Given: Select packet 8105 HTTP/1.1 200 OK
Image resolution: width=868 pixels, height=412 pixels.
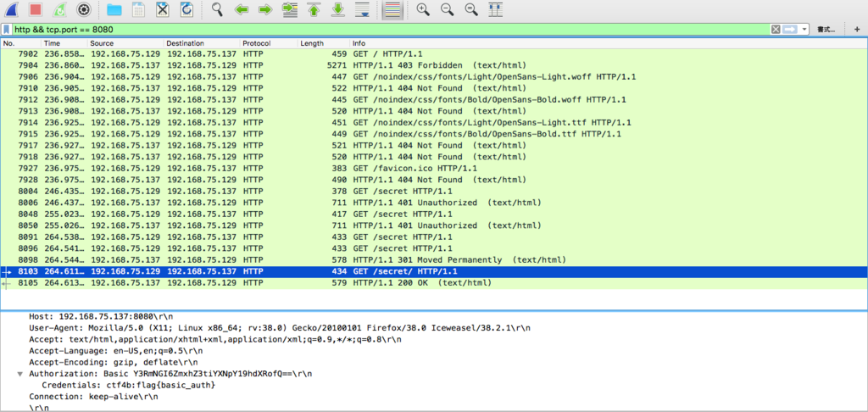Looking at the screenshot, I should [x=433, y=283].
